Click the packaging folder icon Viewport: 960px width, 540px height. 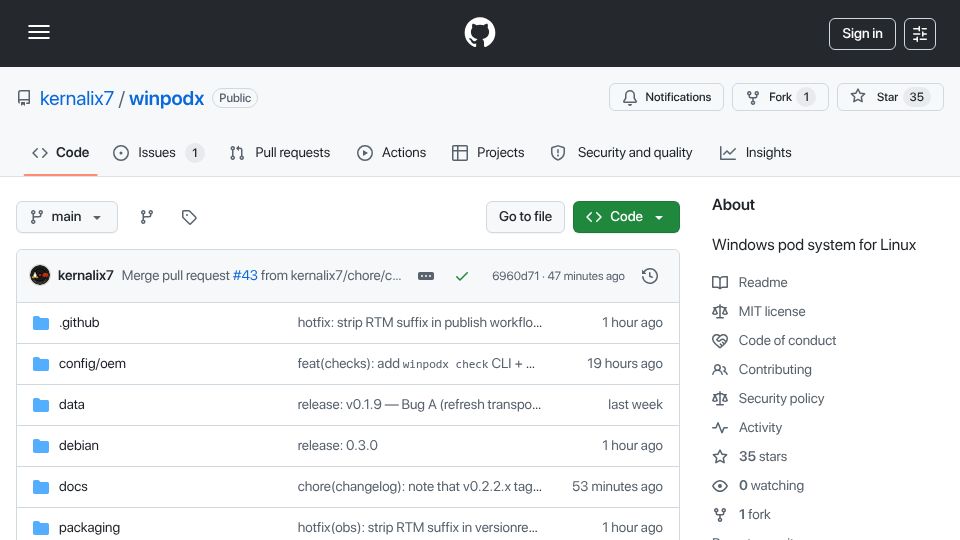(41, 528)
